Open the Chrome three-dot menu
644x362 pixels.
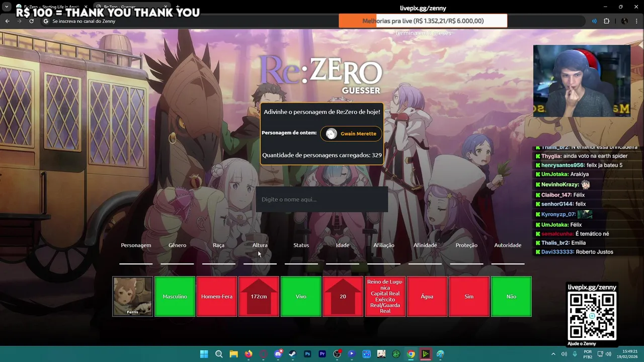pyautogui.click(x=637, y=21)
